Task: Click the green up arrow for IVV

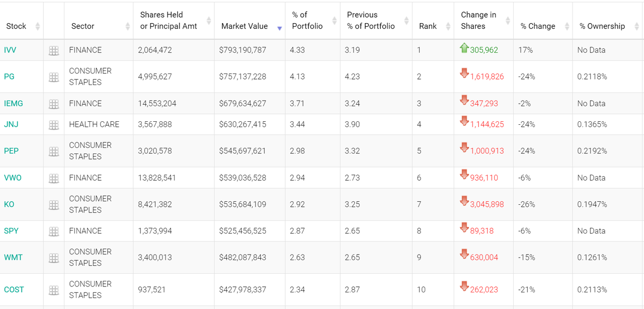Action: [464, 48]
